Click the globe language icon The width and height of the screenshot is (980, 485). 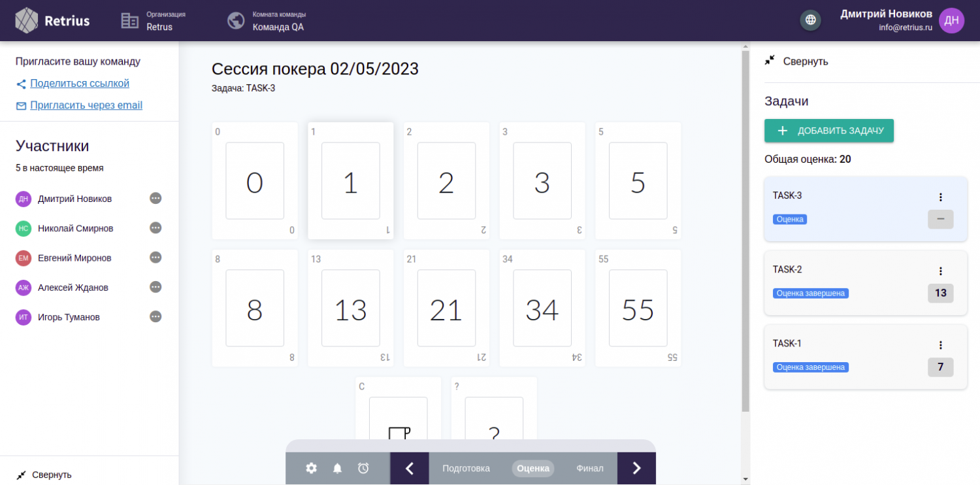810,20
